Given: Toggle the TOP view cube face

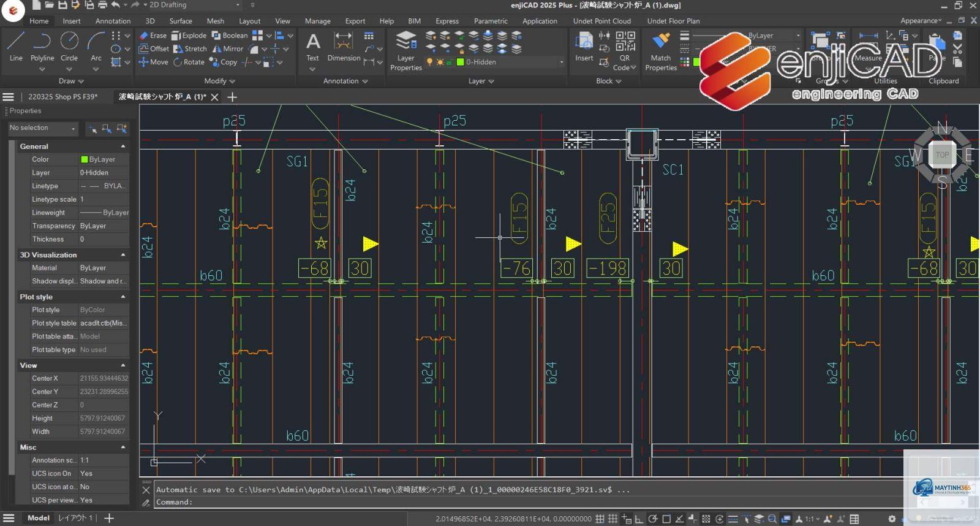Looking at the screenshot, I should (942, 155).
